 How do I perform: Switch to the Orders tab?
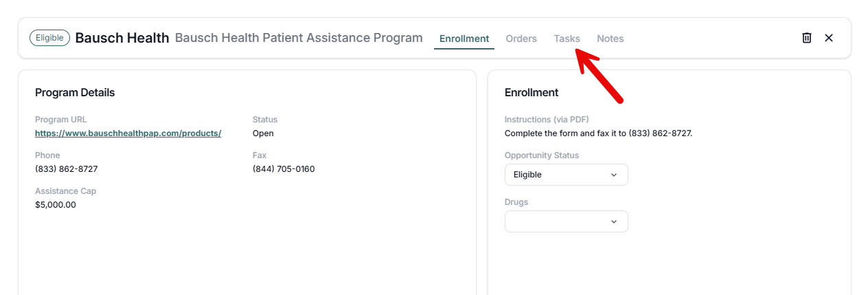(x=521, y=39)
